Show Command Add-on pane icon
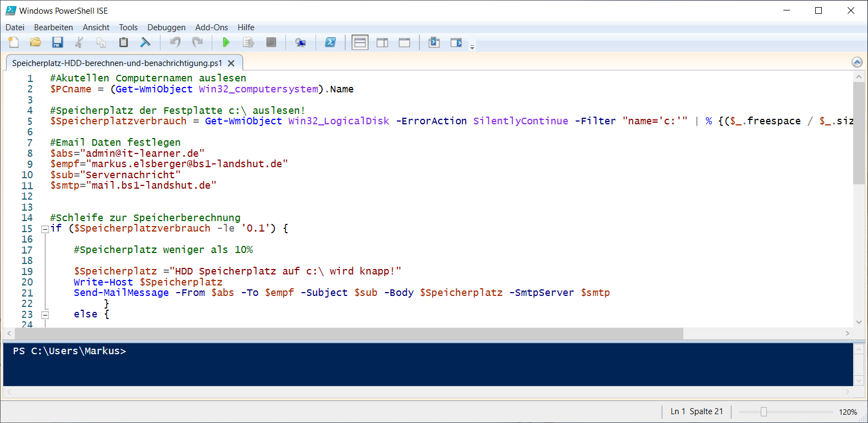 pos(456,42)
